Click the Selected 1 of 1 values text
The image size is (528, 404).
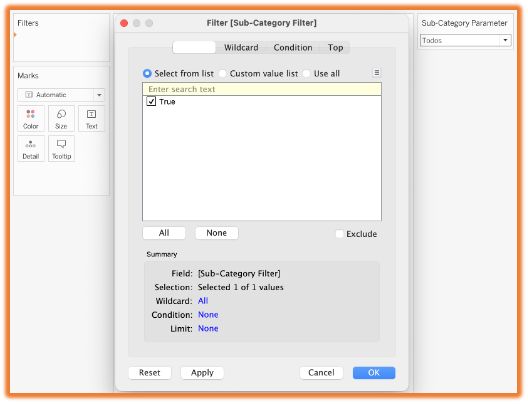pyautogui.click(x=240, y=287)
